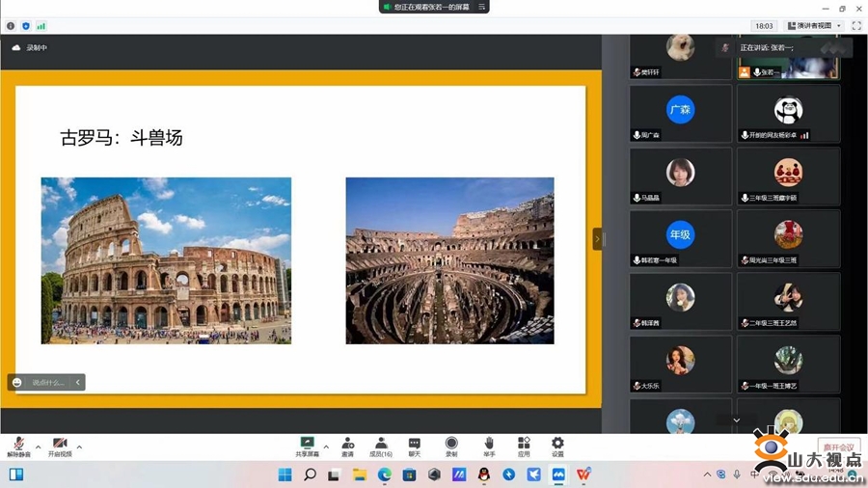This screenshot has width=868, height=488.
Task: Open the speaker view (演讲者视图) dropdown
Action: pyautogui.click(x=814, y=26)
